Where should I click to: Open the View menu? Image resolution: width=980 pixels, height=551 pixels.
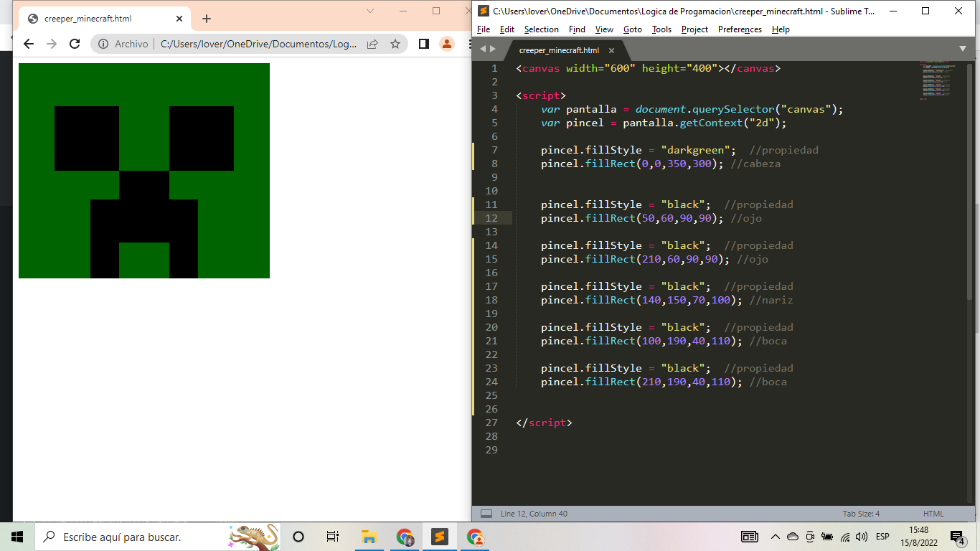(x=604, y=29)
